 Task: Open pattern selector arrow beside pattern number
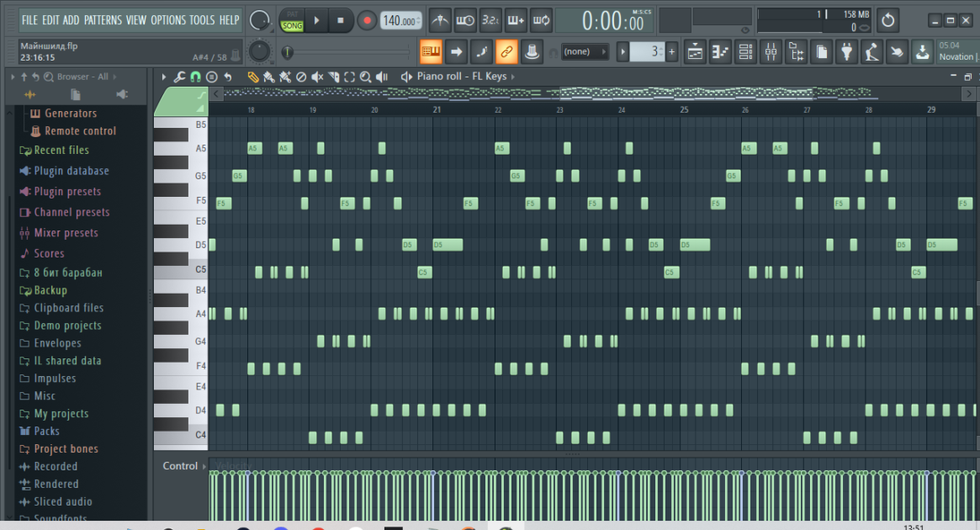click(x=622, y=52)
